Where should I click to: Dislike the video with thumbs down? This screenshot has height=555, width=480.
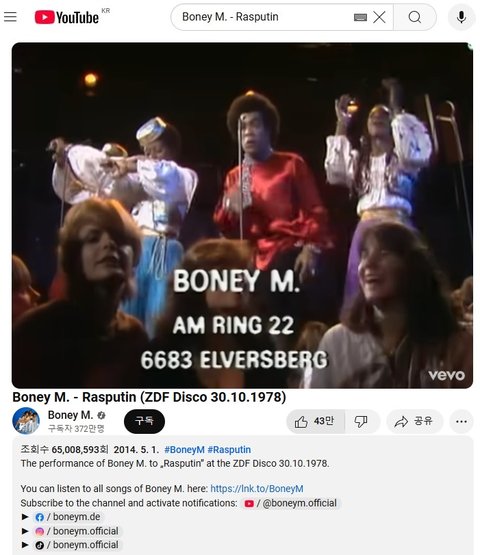click(x=361, y=421)
